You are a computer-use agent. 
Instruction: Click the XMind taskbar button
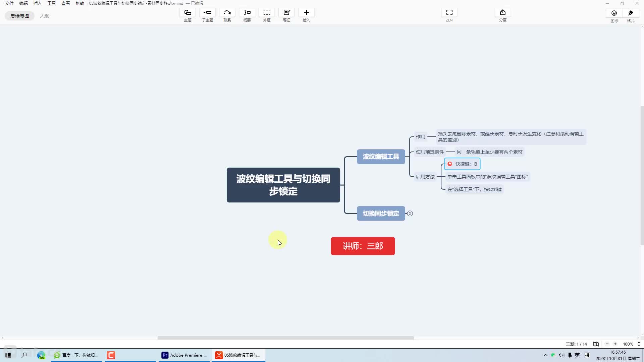click(238, 355)
